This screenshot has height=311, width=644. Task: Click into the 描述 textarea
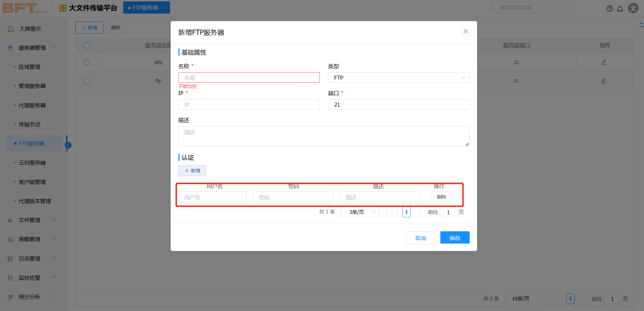(324, 136)
